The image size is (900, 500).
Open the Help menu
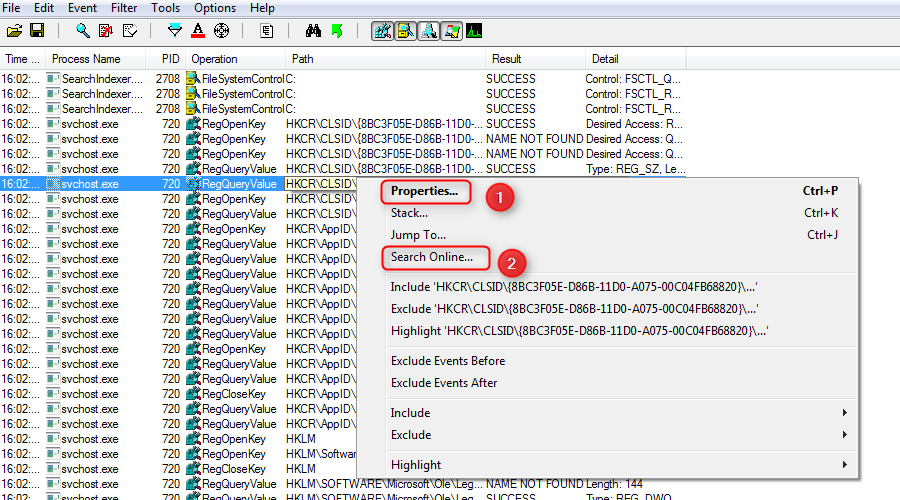pyautogui.click(x=262, y=8)
